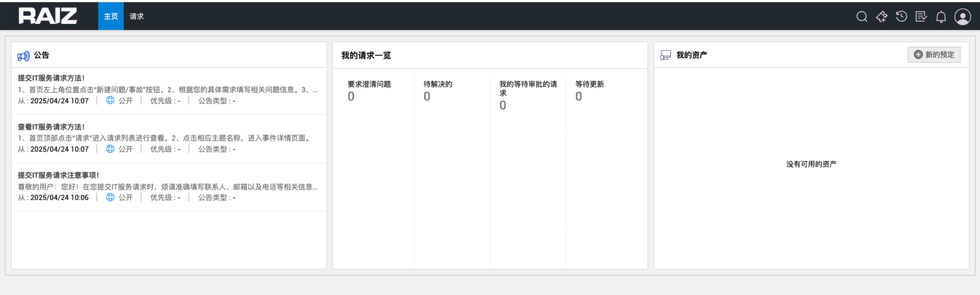This screenshot has width=980, height=295.
Task: Click the 公告 megaphone icon
Action: coord(23,56)
